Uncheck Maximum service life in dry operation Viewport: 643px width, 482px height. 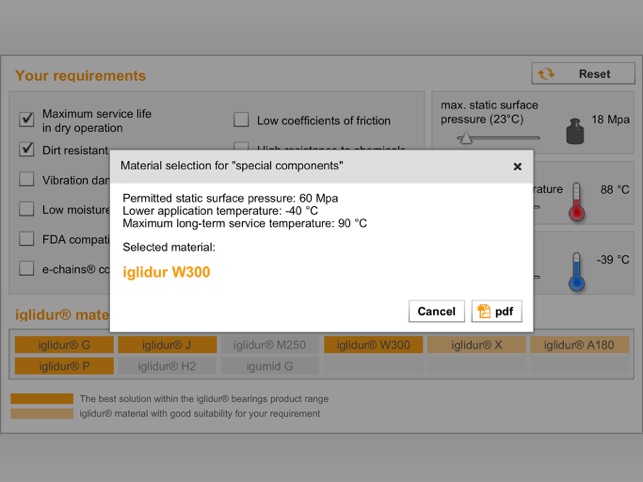tap(27, 120)
